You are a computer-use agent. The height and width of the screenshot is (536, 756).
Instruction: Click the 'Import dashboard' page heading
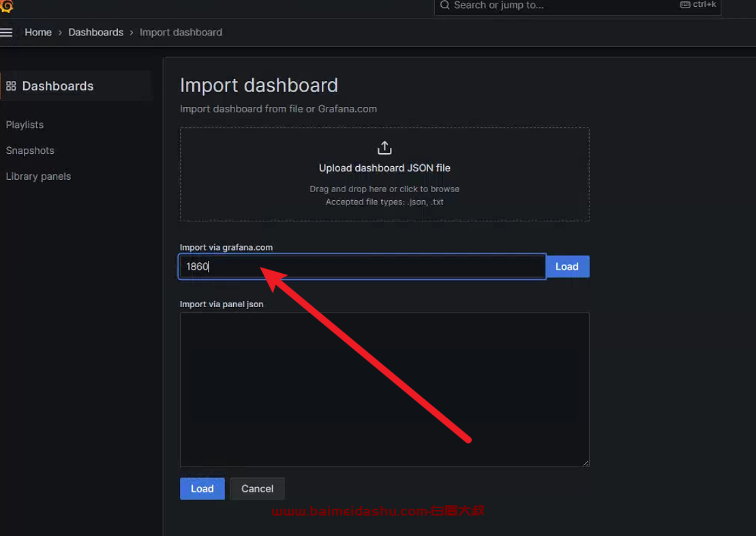tap(259, 85)
